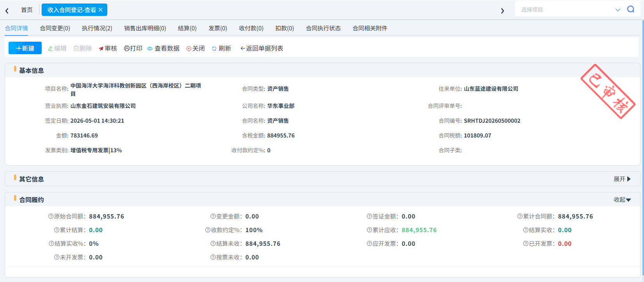Click 返回单据列表 link
The width and height of the screenshot is (644, 282).
(262, 48)
